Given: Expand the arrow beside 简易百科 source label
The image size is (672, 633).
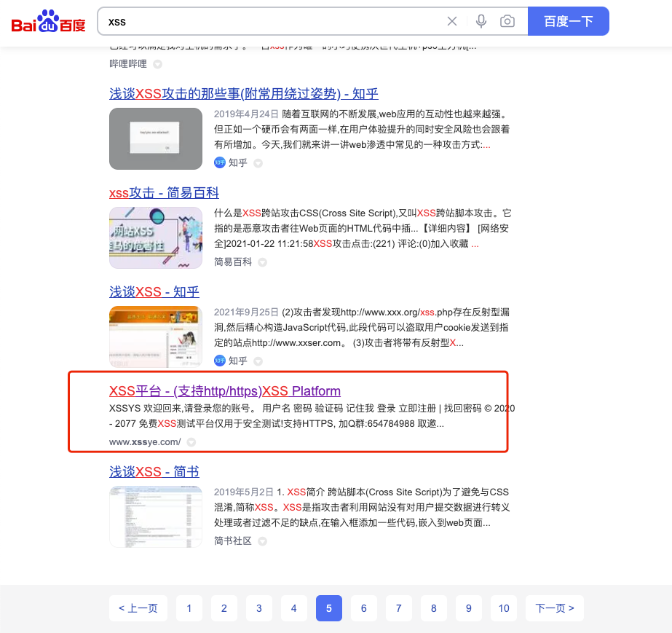Looking at the screenshot, I should [x=261, y=262].
